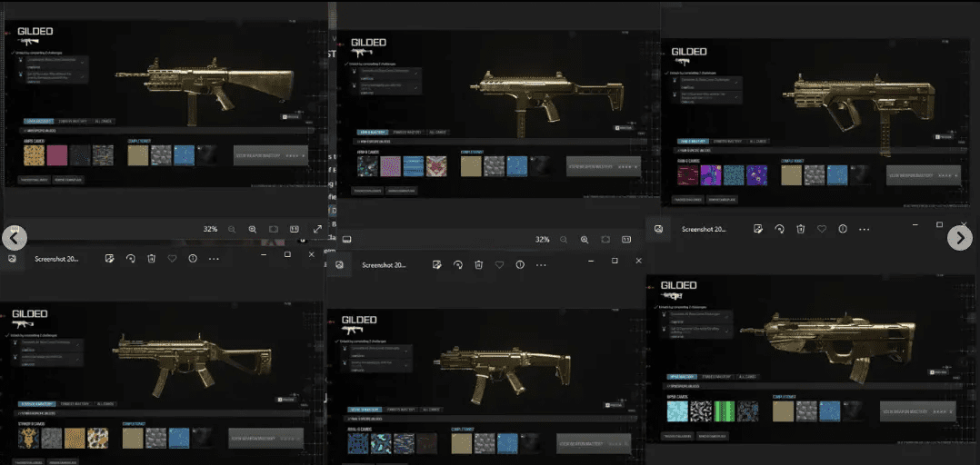Select the purple RAM-9 camo swatch
This screenshot has width=980, height=465.
(x=711, y=175)
